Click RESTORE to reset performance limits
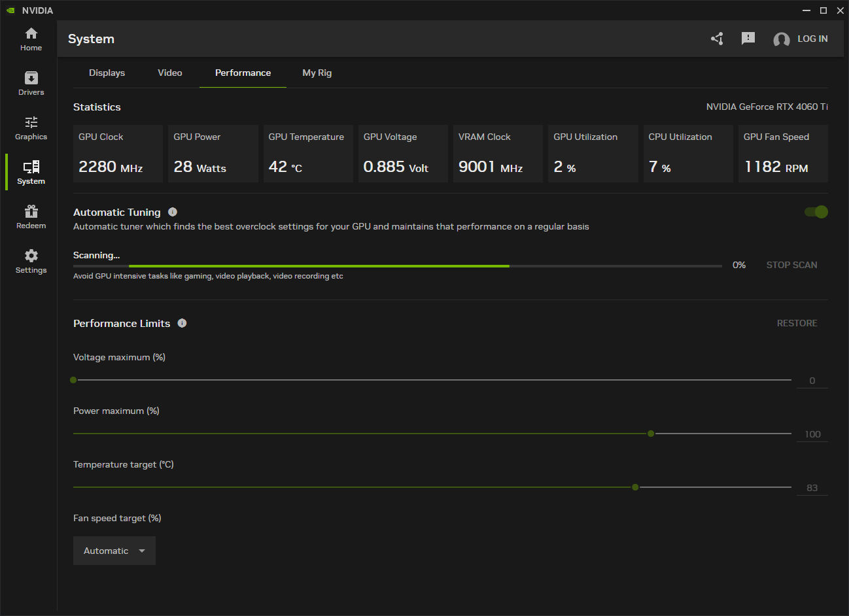 [x=797, y=322]
